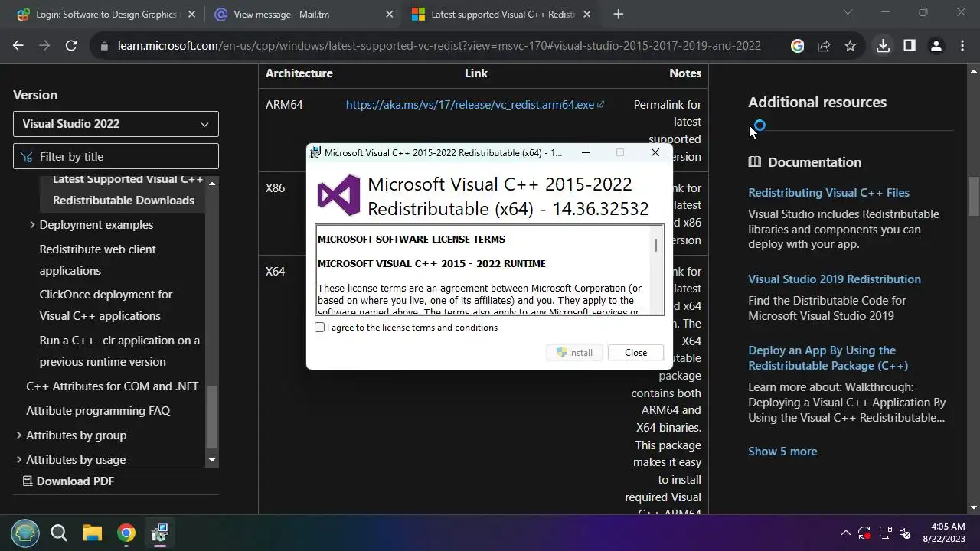Screen dimensions: 980x551
Task: Click the Download PDF link
Action: coord(67,481)
